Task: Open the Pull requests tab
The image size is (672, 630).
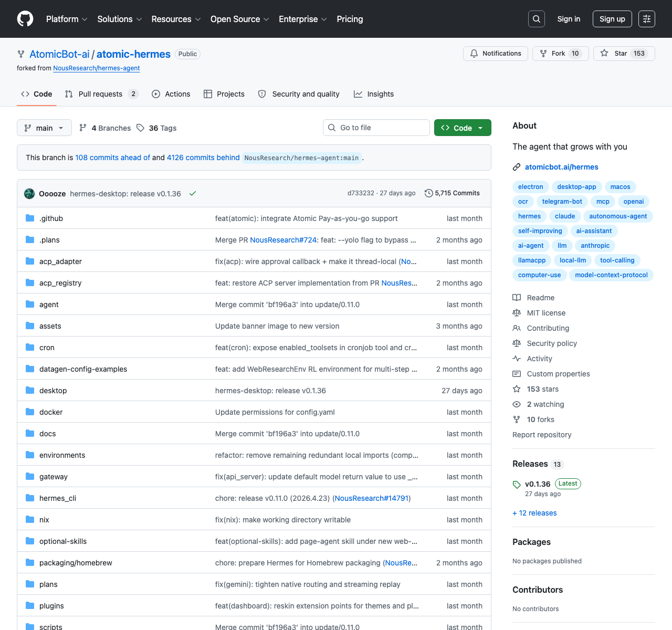Action: [102, 94]
